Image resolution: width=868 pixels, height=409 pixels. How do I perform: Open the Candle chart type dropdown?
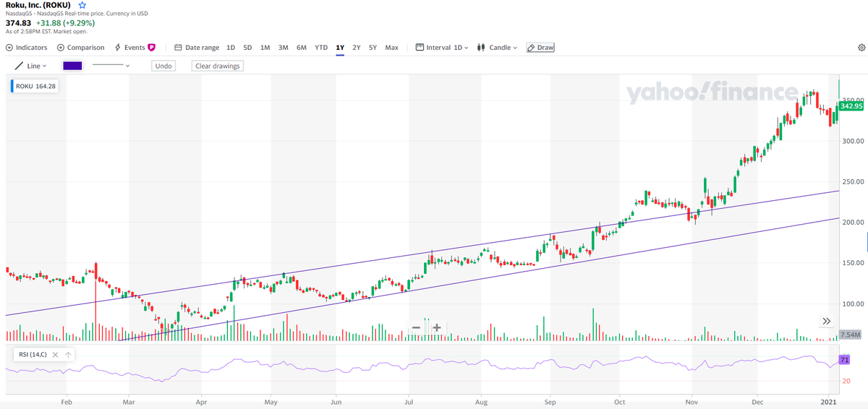pos(497,48)
